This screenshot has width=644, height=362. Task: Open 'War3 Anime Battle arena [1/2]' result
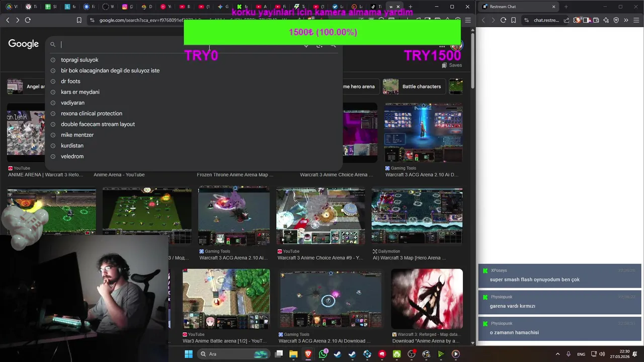(226, 299)
